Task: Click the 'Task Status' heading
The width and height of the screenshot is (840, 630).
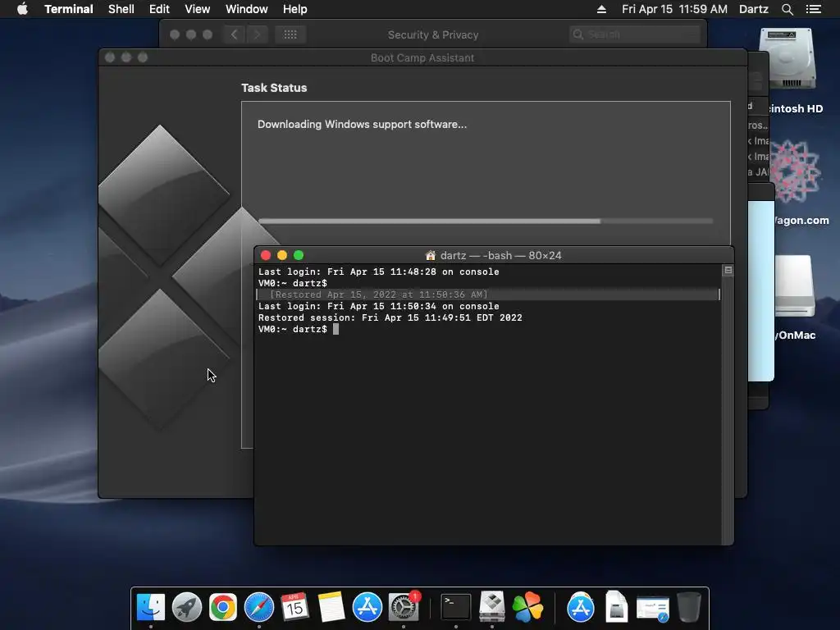Action: click(x=274, y=88)
